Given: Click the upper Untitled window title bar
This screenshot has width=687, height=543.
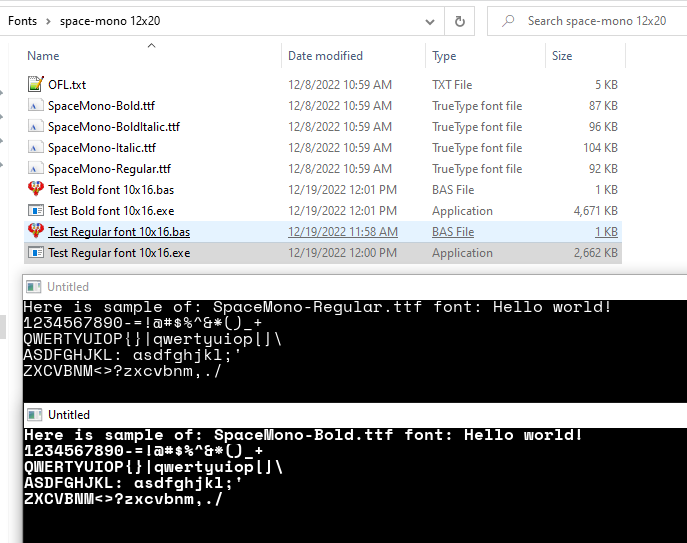Looking at the screenshot, I should pos(355,287).
